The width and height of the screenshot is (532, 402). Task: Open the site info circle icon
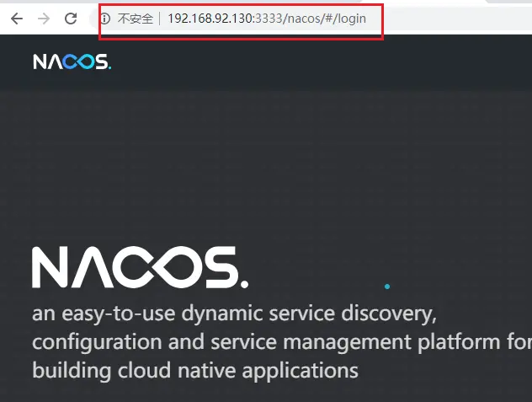[105, 19]
